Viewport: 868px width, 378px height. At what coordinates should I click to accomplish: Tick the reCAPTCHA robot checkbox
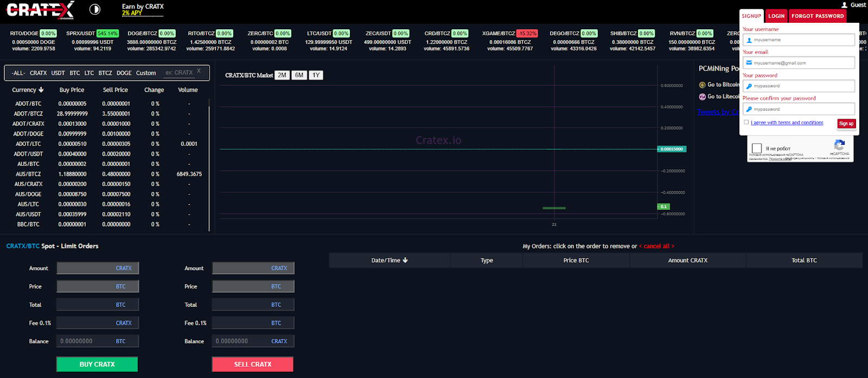coord(757,149)
